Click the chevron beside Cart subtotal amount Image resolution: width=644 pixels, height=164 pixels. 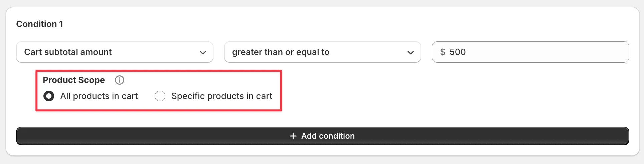click(x=203, y=52)
